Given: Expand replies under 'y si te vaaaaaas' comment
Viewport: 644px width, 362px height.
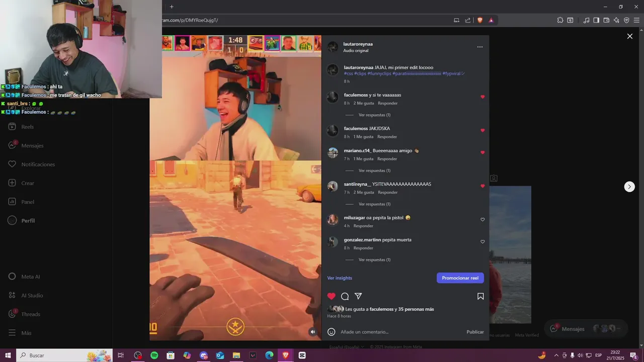Looking at the screenshot, I should point(374,115).
